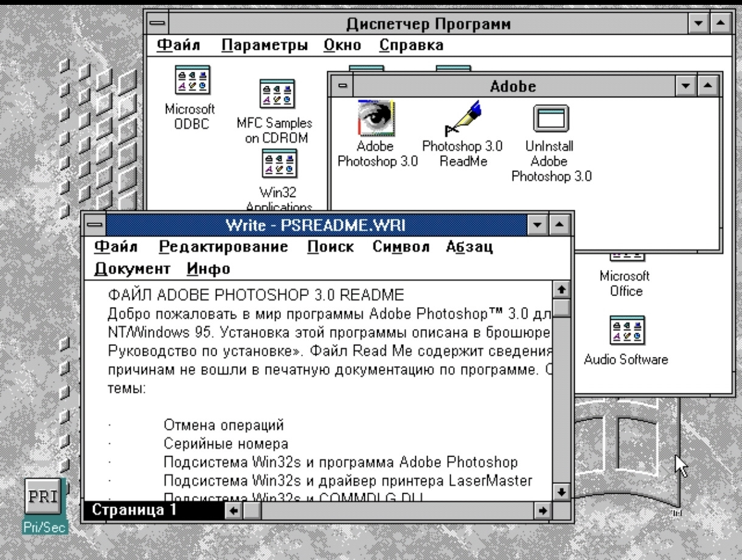Open the Документ menu in Write

pyautogui.click(x=132, y=268)
